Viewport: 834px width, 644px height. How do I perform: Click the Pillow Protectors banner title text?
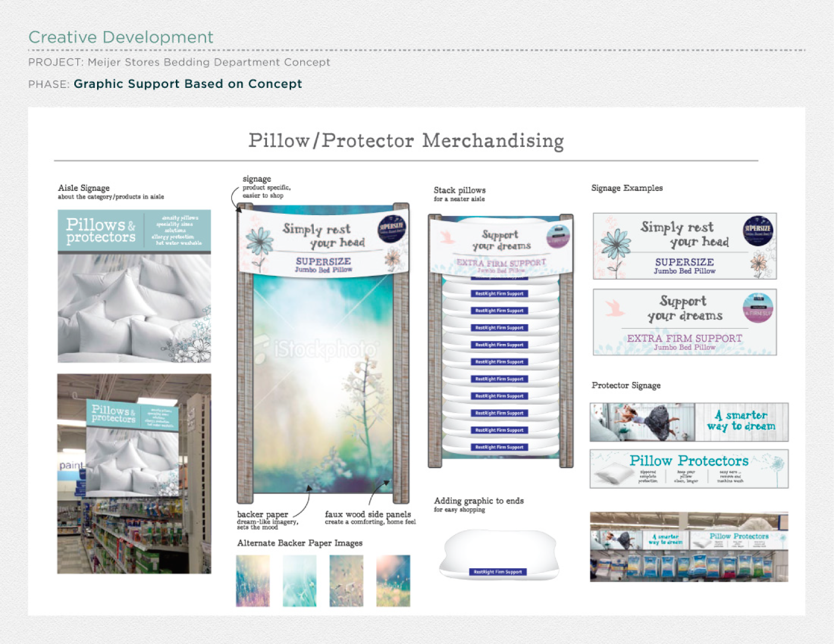tap(688, 461)
